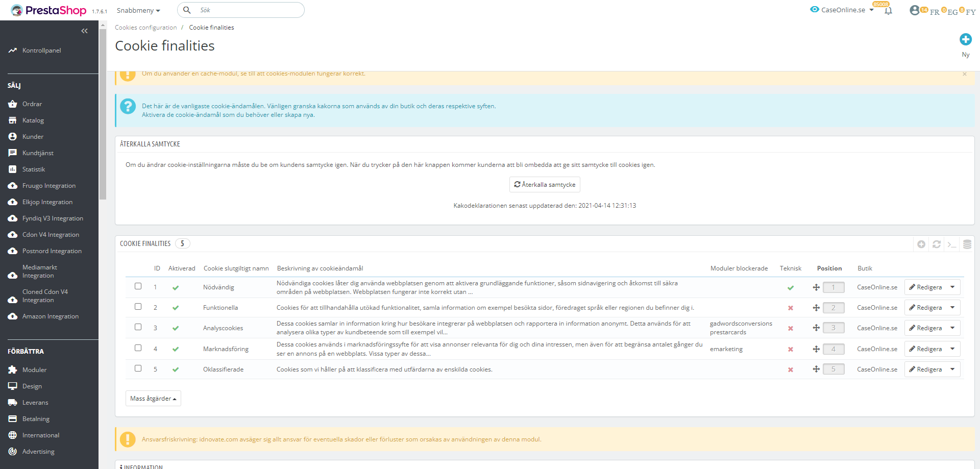Click the Katalog store icon in sidebar
980x469 pixels.
13,120
